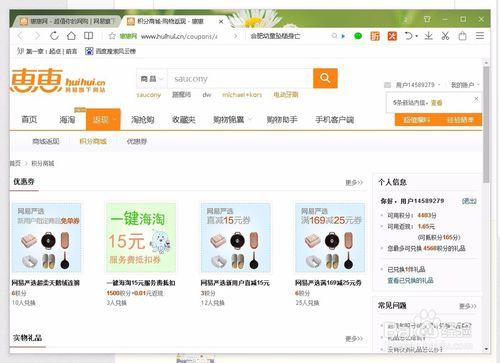Open the 海淘 navigation item
Screen dimensions: 500x363
point(67,119)
